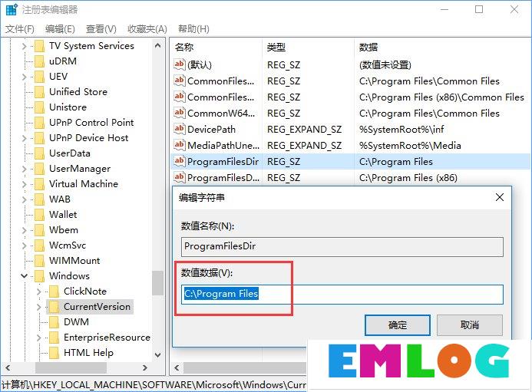Viewport: 532px width, 392px height.
Task: Click tree pane horizontal scroll right arrow
Action: (x=145, y=367)
